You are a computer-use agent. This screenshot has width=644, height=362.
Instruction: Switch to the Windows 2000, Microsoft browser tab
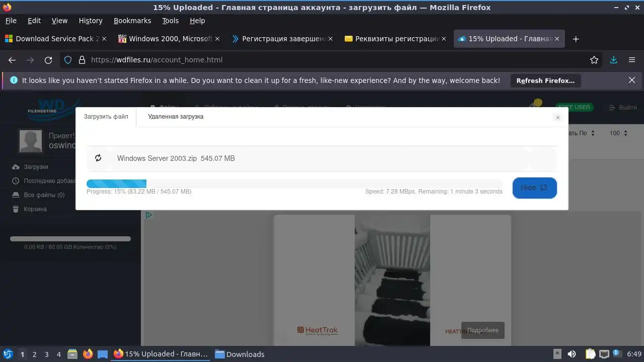(170, 39)
